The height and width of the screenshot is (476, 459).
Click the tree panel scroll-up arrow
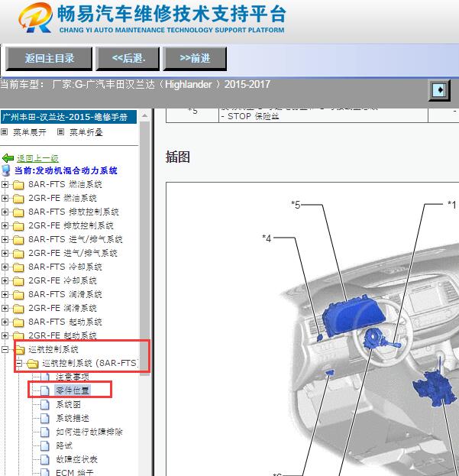[144, 115]
